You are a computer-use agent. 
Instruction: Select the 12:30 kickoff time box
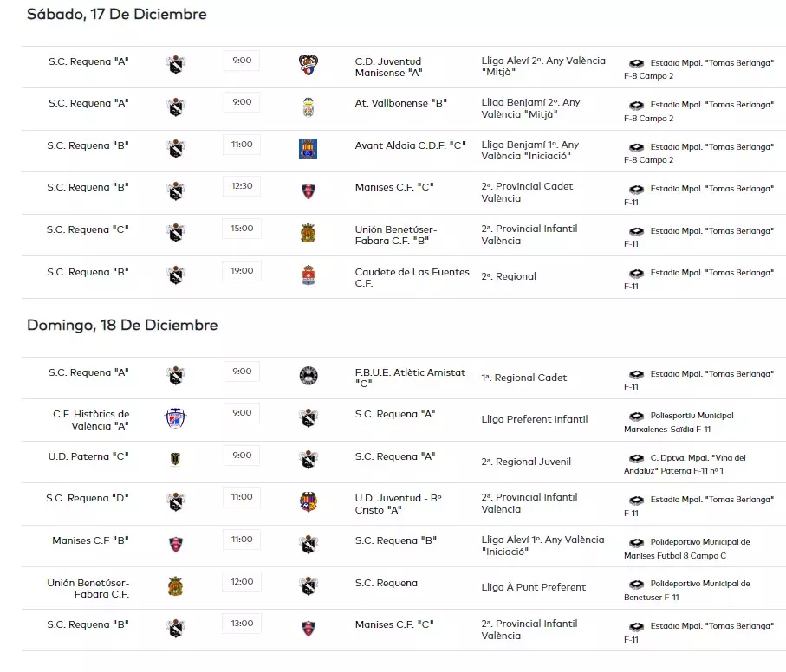(x=242, y=186)
